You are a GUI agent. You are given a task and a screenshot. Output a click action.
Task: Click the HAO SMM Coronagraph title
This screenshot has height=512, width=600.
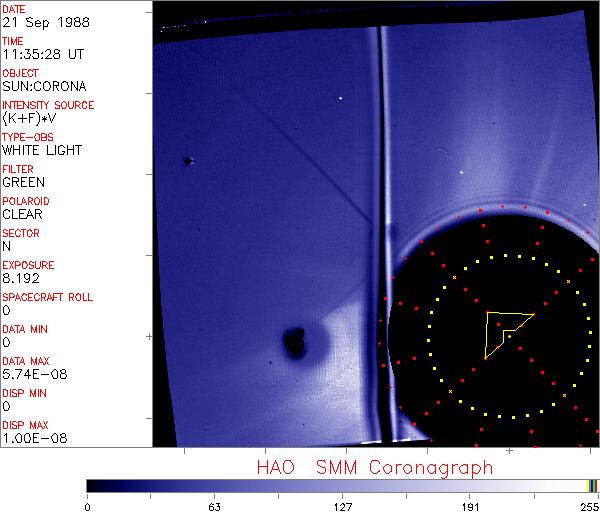click(375, 468)
